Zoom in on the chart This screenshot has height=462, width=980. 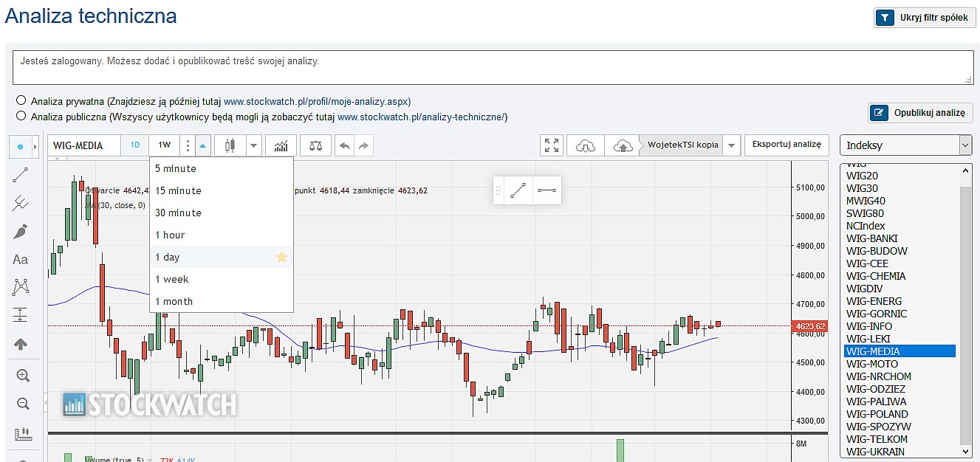pos(22,376)
